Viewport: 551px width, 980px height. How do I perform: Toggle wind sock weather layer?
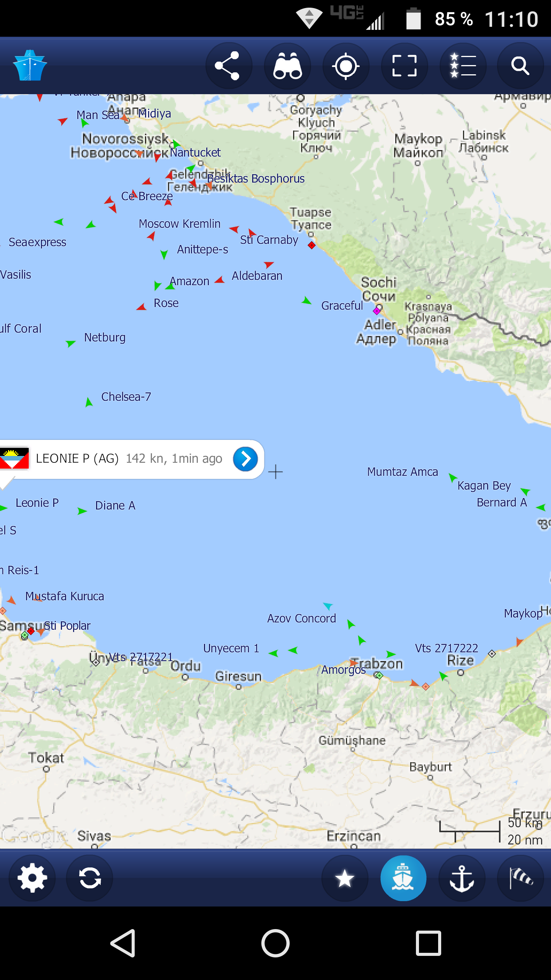click(520, 878)
